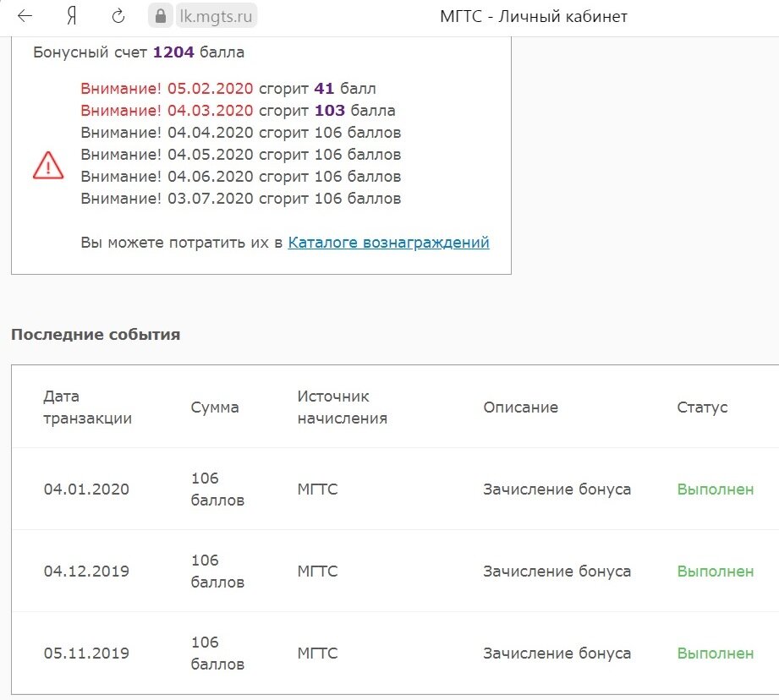This screenshot has width=779, height=700.
Task: Click the Описание column header
Action: (521, 407)
